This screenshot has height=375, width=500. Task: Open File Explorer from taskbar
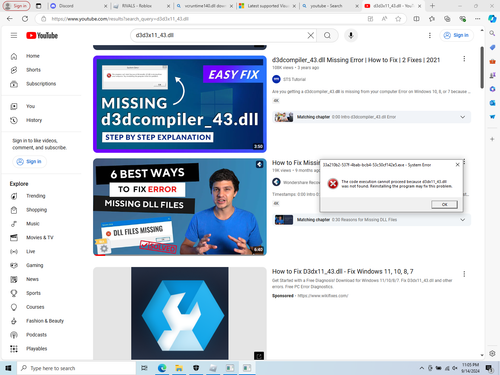point(179,368)
